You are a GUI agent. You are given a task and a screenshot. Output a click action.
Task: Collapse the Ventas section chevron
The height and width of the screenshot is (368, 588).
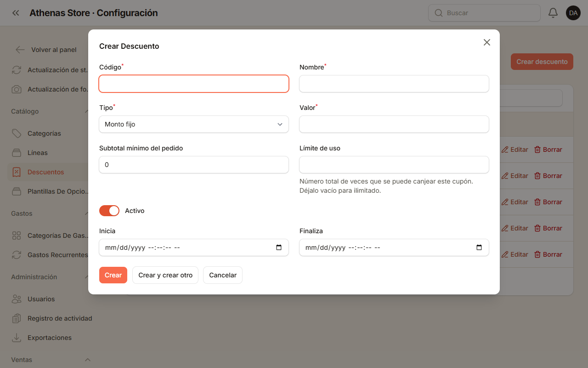click(88, 360)
